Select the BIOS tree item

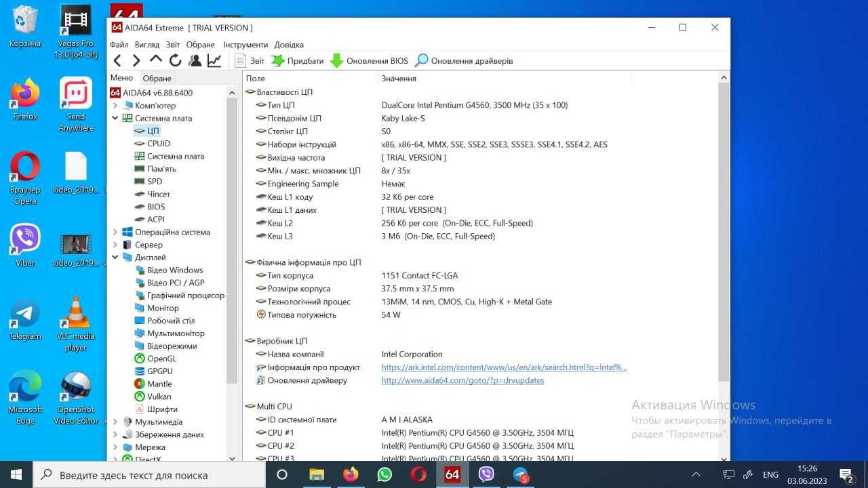[x=156, y=207]
